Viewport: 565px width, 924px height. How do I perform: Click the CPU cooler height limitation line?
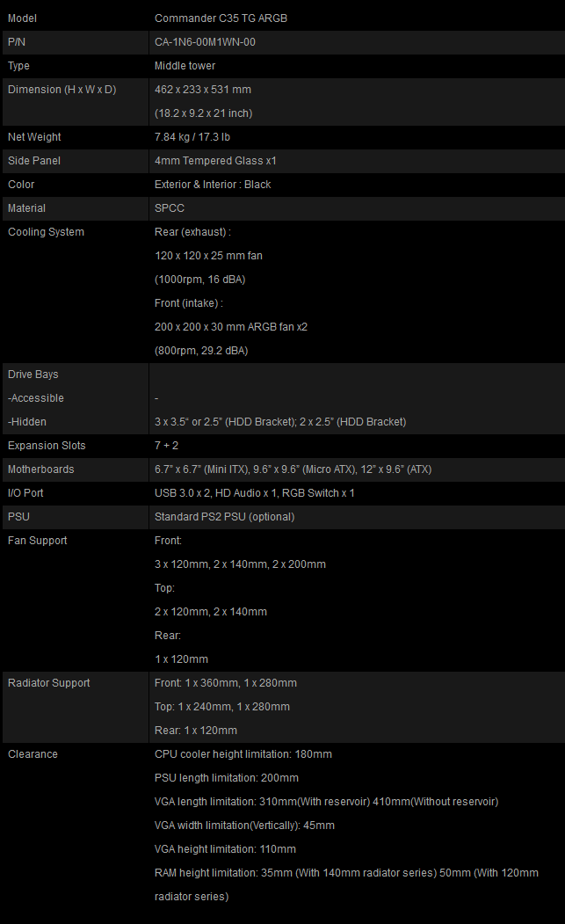pos(243,754)
